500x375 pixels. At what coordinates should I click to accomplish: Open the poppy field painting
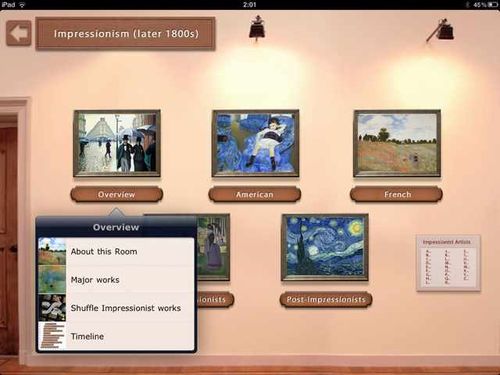click(x=397, y=143)
